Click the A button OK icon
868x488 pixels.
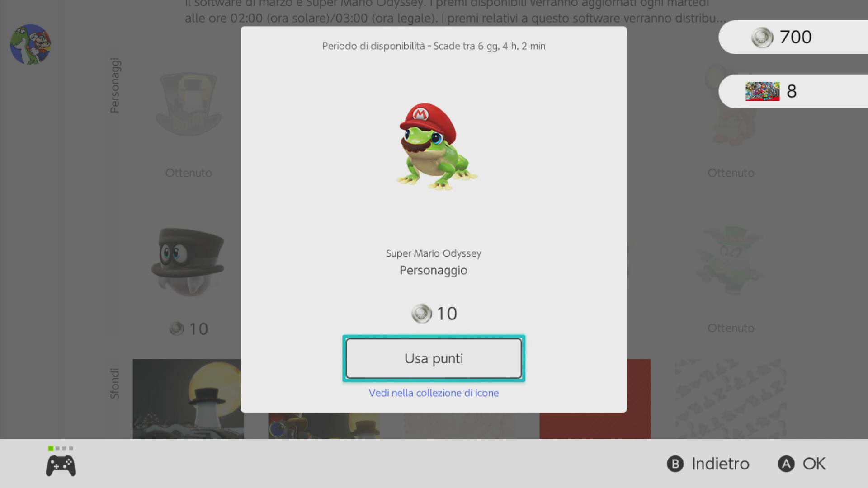pyautogui.click(x=786, y=464)
